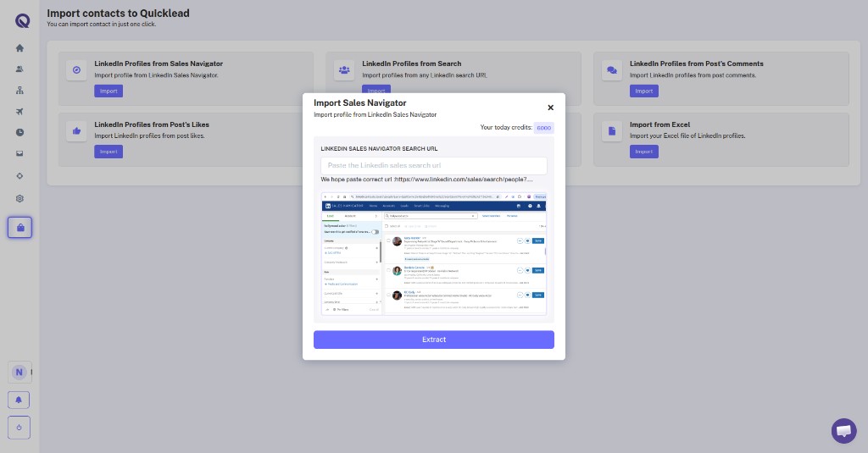868x453 pixels.
Task: Open the target crosshair sidebar icon
Action: (x=20, y=176)
